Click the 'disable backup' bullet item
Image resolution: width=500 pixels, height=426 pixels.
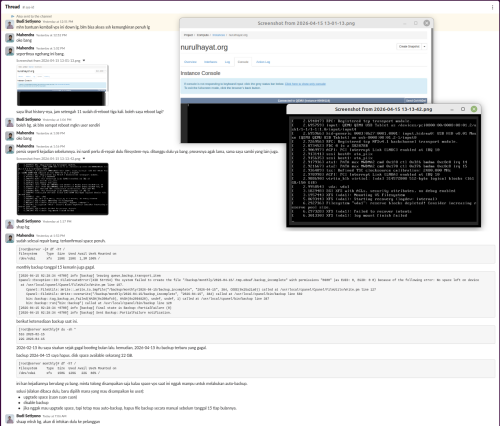pyautogui.click(x=36, y=403)
